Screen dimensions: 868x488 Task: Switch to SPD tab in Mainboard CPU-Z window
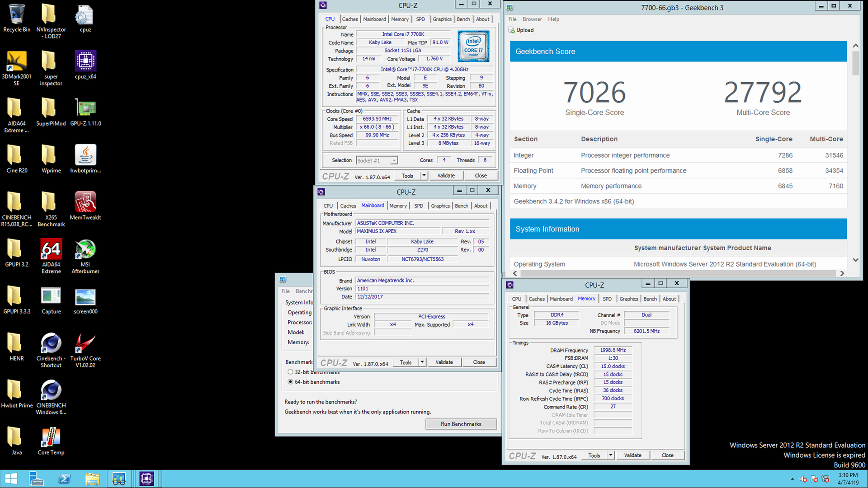tap(419, 206)
